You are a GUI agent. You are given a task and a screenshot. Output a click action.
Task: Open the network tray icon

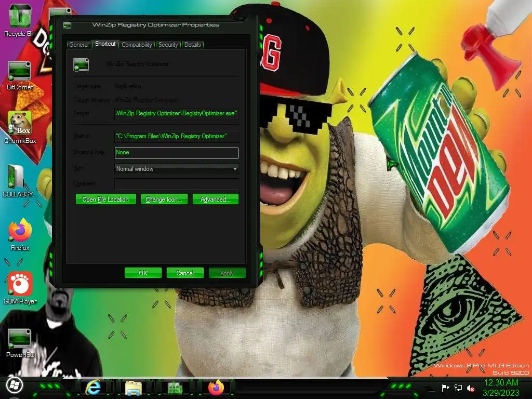click(x=458, y=388)
